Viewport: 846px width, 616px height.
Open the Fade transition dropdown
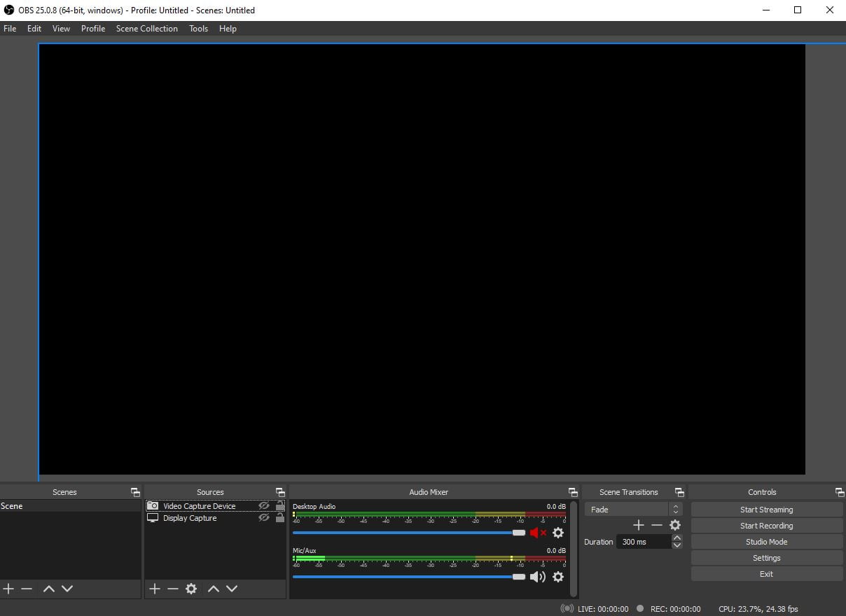633,510
